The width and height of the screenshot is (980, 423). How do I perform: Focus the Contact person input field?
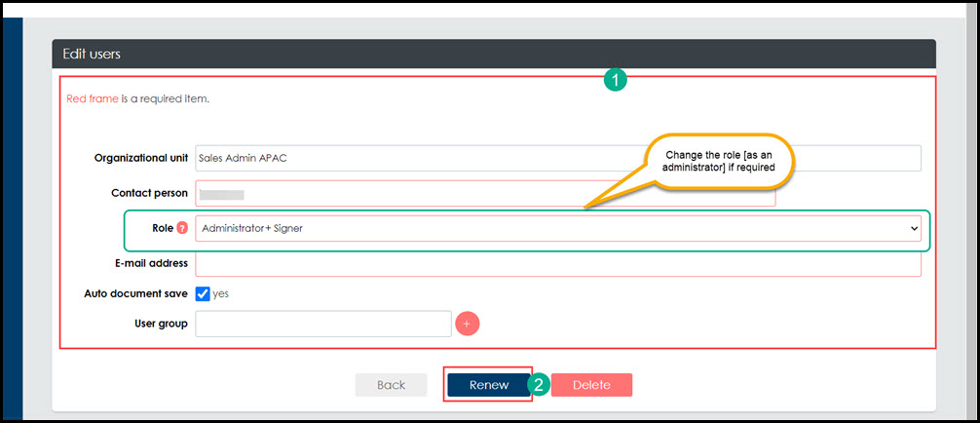(485, 193)
